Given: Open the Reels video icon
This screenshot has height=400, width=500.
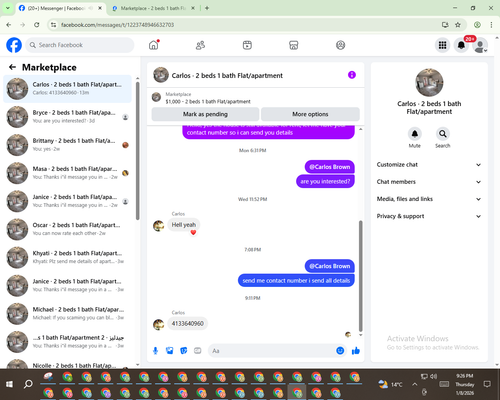Looking at the screenshot, I should click(x=247, y=45).
